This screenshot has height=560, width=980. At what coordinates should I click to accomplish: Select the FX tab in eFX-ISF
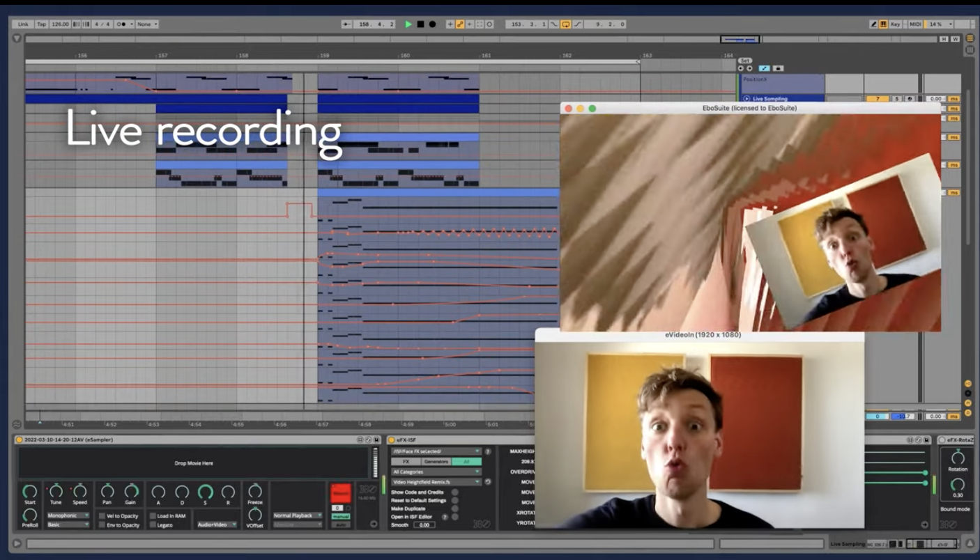click(x=406, y=461)
